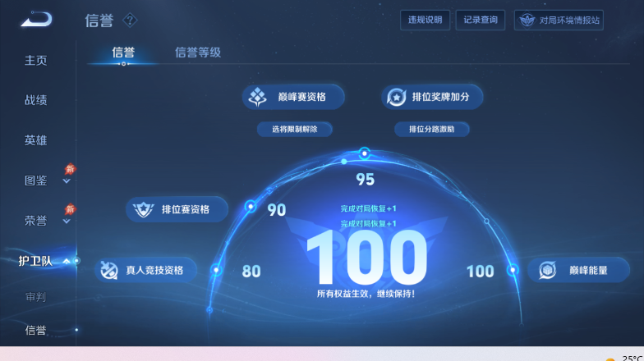Click the 违规说明 button

tap(425, 20)
